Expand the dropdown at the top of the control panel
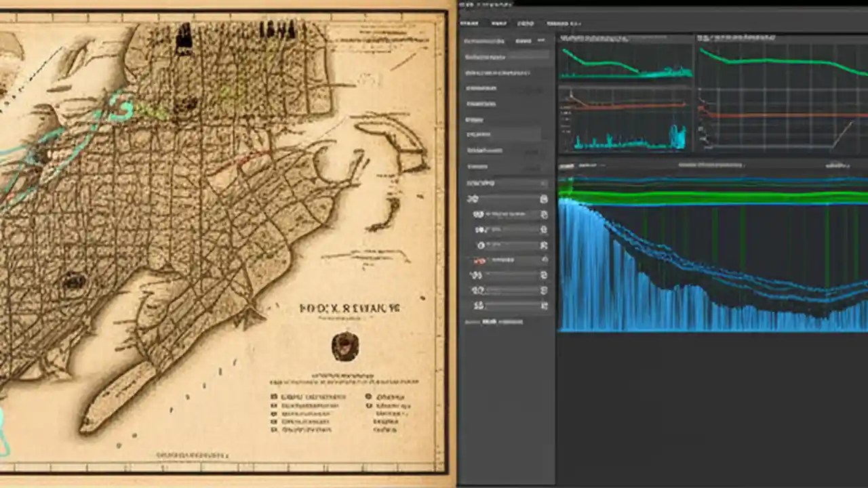 pyautogui.click(x=505, y=182)
